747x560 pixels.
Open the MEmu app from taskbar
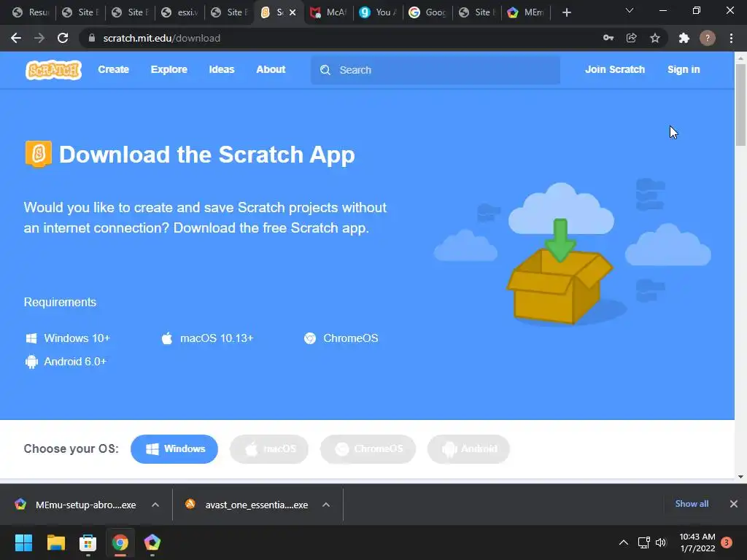pyautogui.click(x=152, y=542)
